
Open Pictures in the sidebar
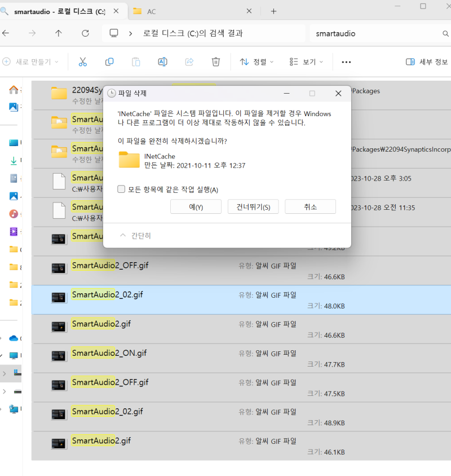[14, 196]
